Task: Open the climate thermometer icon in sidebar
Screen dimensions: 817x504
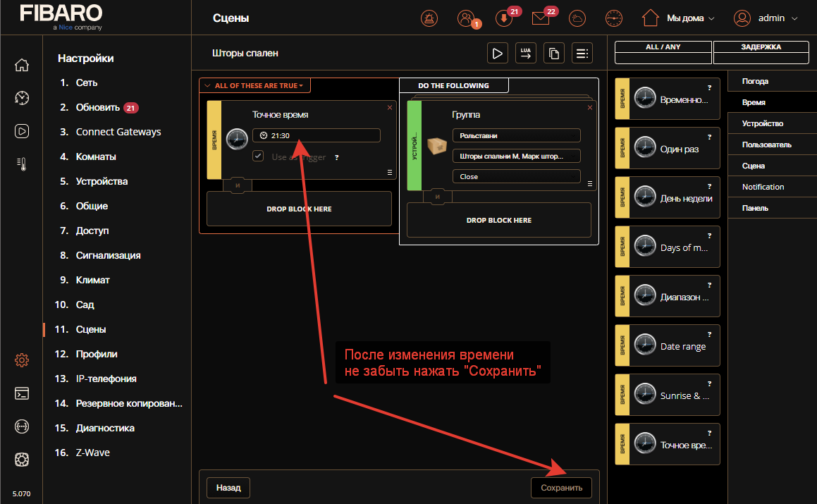Action: (21, 164)
